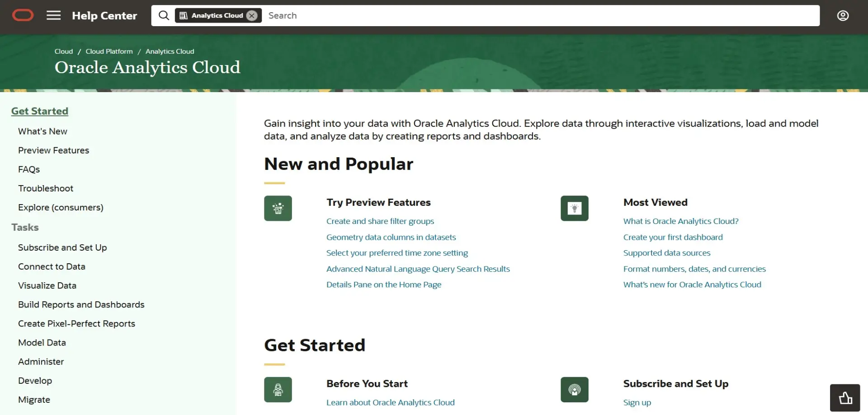This screenshot has height=415, width=868.
Task: Click the thumbs-up feedback button
Action: [845, 398]
